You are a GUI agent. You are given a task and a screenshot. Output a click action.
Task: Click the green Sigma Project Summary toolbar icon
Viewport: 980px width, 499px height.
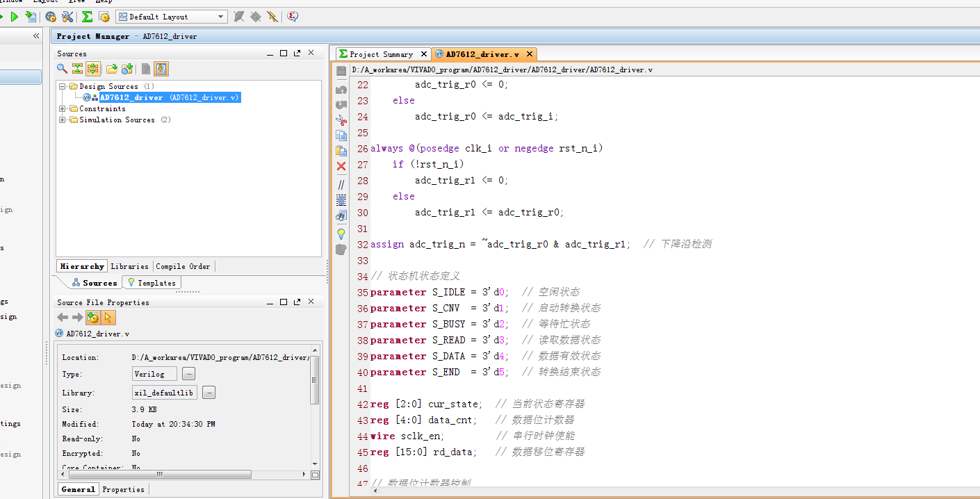coord(87,16)
